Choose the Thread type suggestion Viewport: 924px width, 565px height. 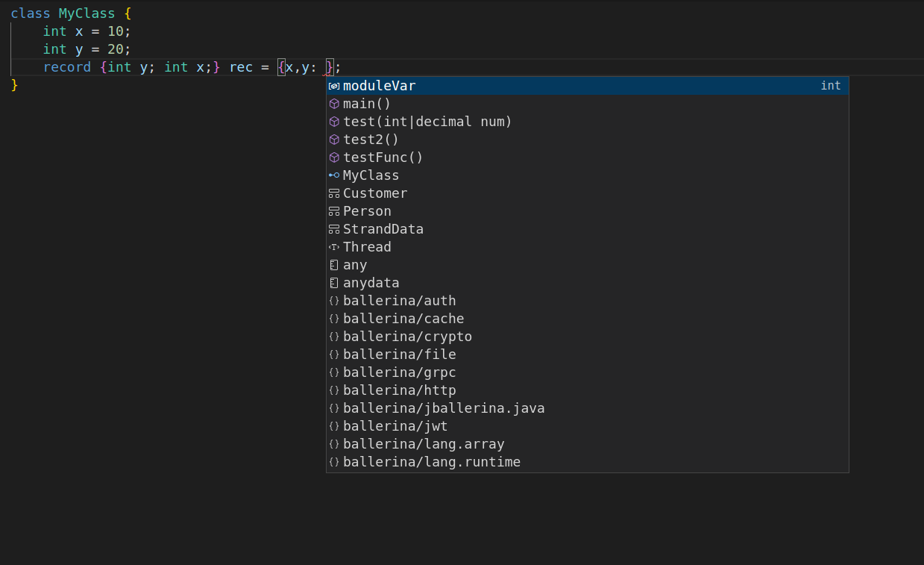(588, 247)
